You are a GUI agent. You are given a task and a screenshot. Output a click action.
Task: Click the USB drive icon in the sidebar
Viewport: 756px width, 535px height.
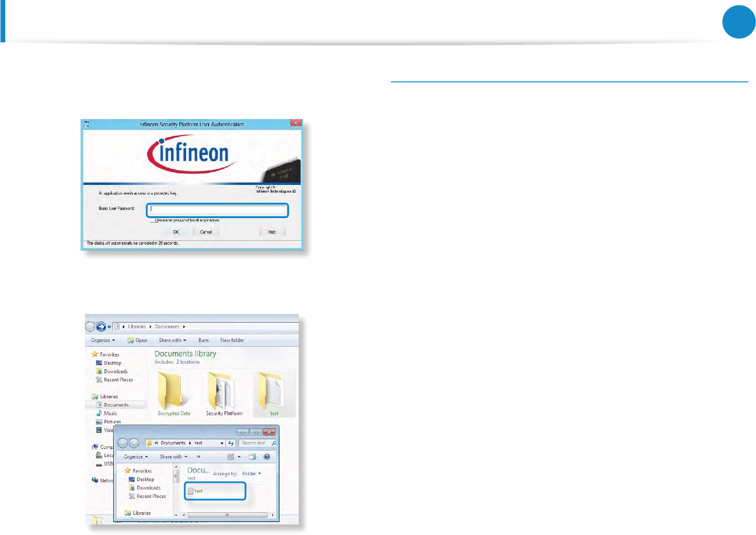[x=99, y=464]
